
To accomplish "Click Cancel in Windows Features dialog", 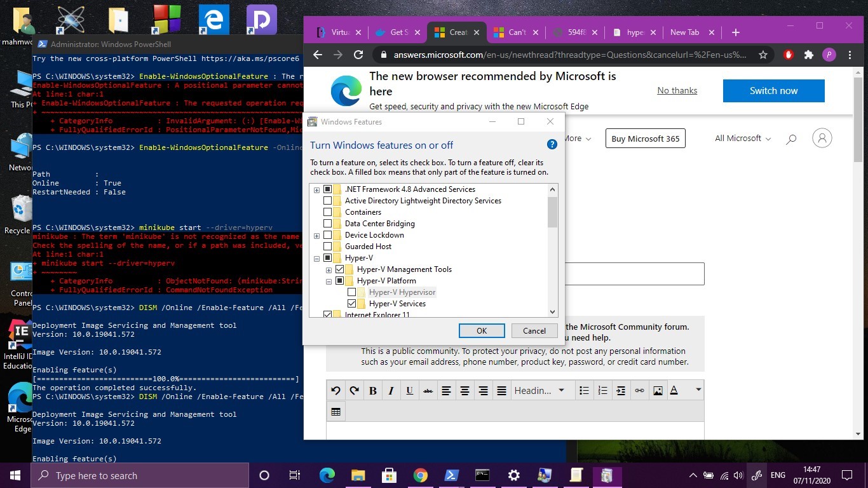I will [534, 330].
